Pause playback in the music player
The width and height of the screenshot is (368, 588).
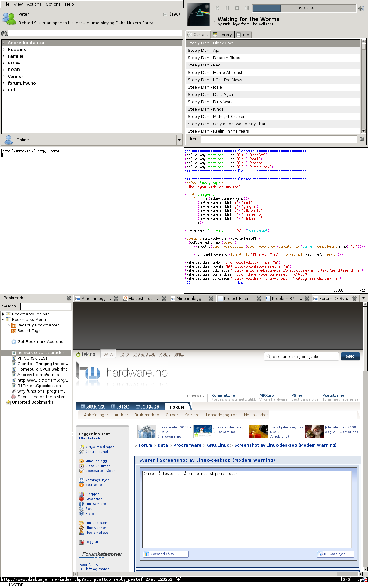click(227, 8)
